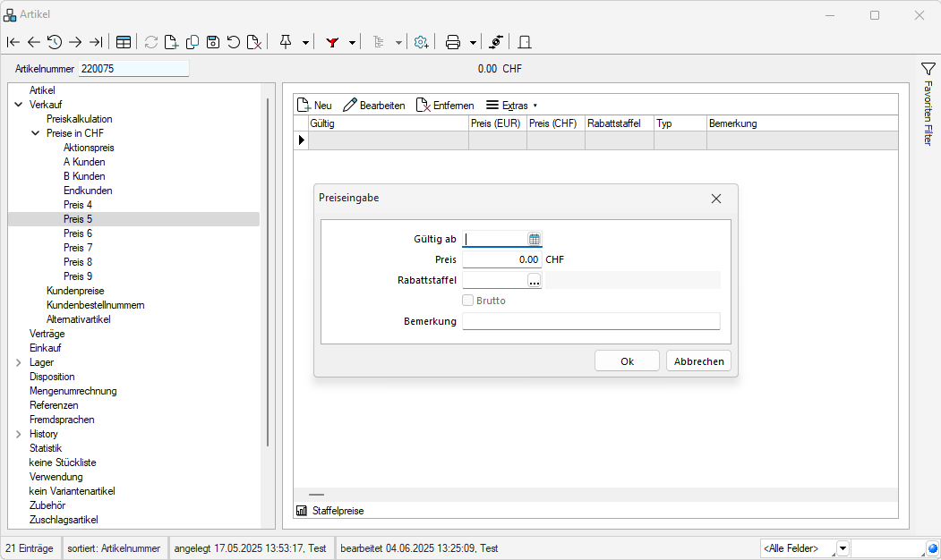Click the Neu button above price table
This screenshot has height=560, width=941.
[x=314, y=106]
